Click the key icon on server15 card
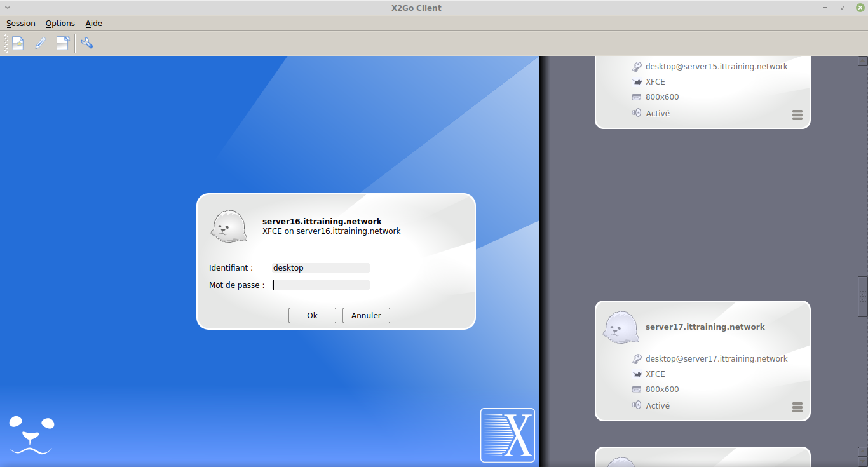 click(x=637, y=67)
